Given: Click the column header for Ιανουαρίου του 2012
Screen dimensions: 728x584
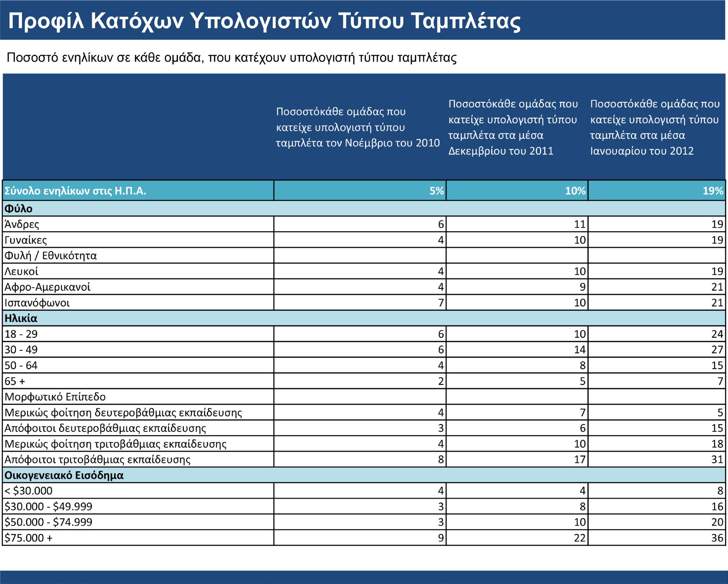Looking at the screenshot, I should pyautogui.click(x=655, y=127).
